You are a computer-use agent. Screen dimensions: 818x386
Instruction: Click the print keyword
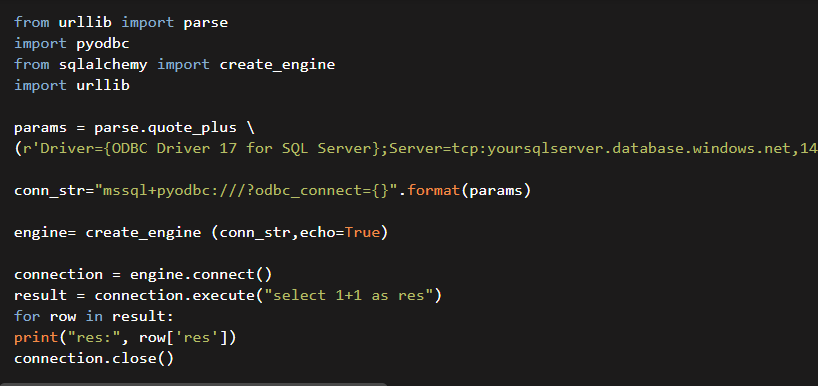(36, 338)
